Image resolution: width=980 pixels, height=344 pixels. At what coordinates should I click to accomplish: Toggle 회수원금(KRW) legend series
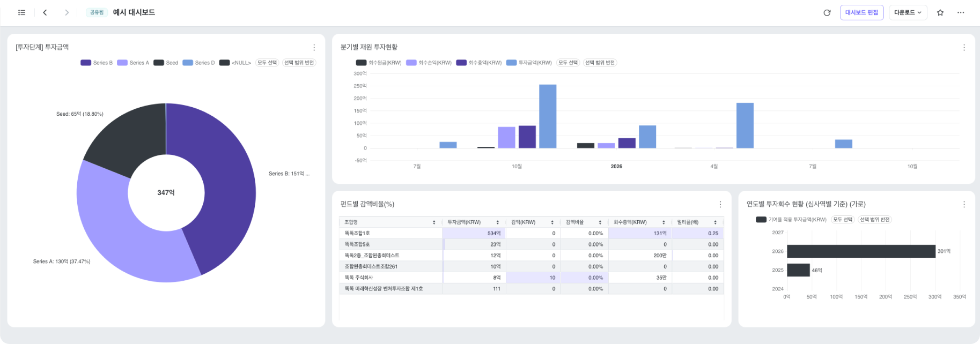(x=379, y=63)
